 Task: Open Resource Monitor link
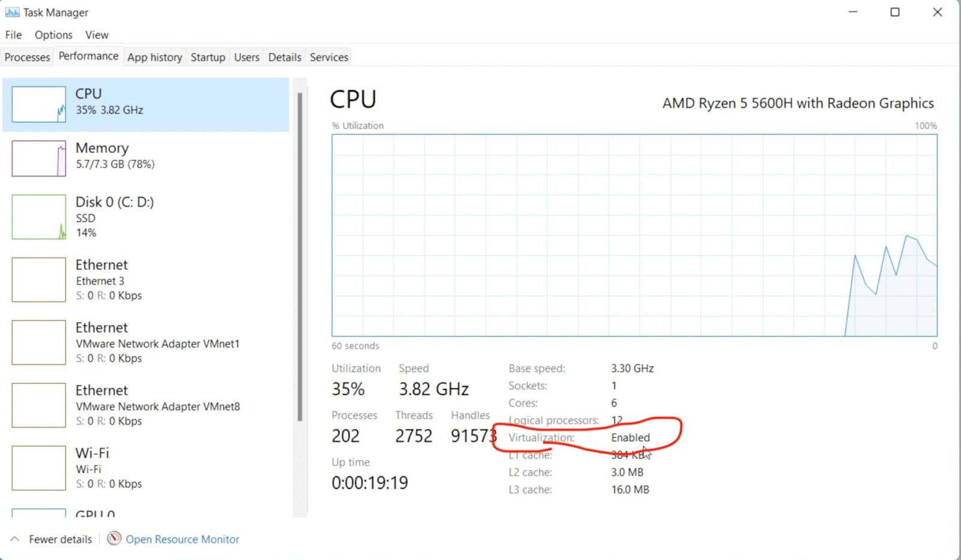(x=182, y=539)
